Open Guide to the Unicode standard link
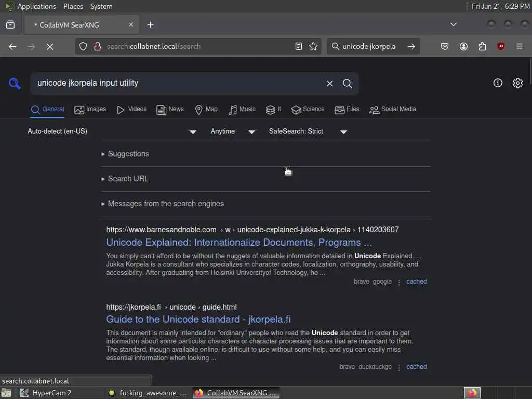 [198, 320]
